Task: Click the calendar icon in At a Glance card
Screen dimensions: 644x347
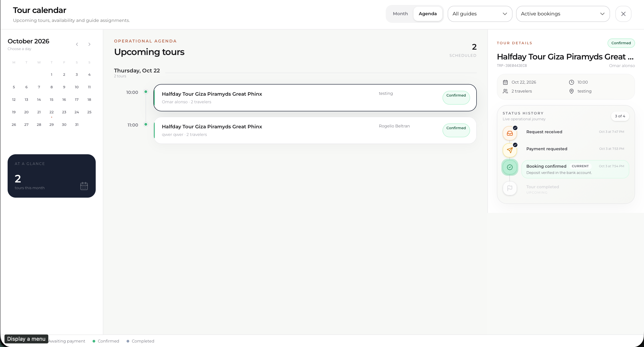Action: (x=84, y=186)
